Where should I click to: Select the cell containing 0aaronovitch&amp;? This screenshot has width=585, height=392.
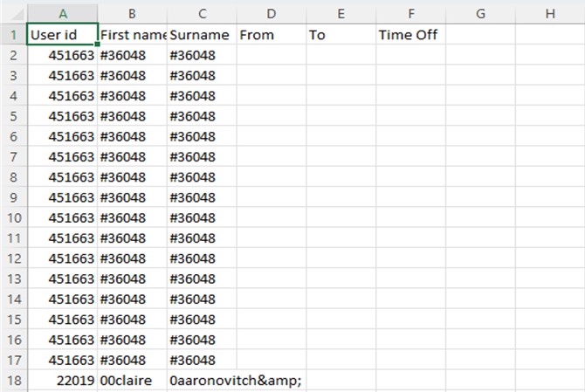pos(202,381)
